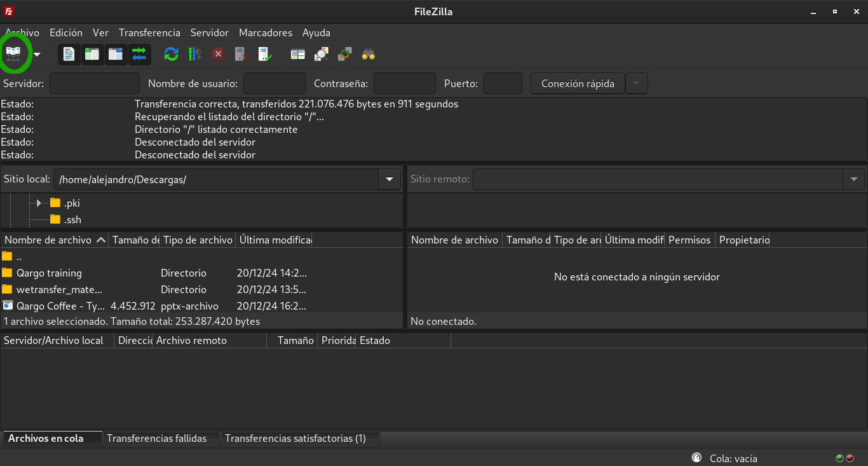Select the wetransfer_mate... folder

(x=201, y=289)
